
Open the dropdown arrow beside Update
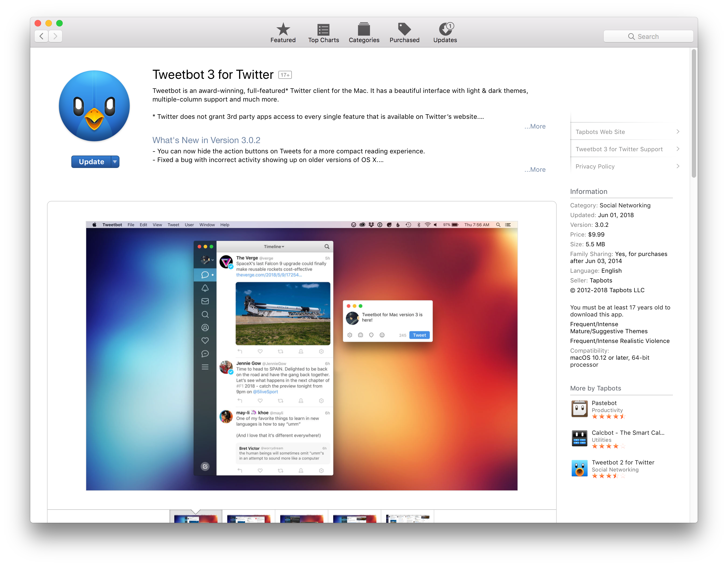coord(115,161)
